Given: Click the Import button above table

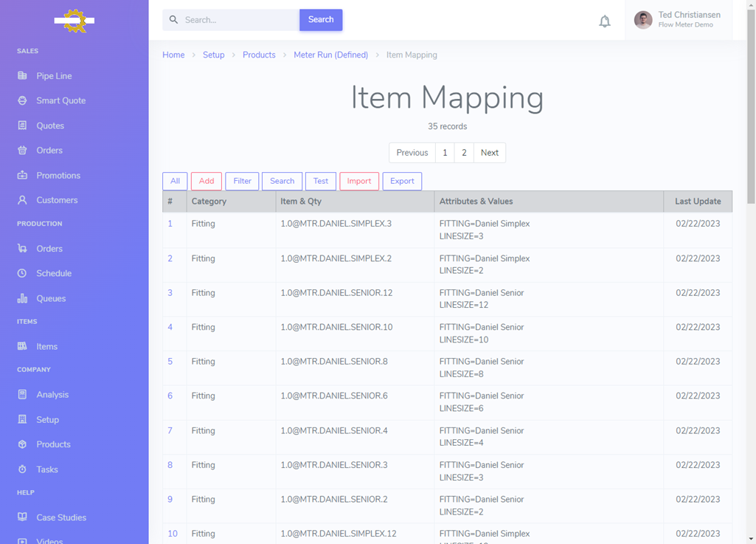Looking at the screenshot, I should (x=359, y=181).
